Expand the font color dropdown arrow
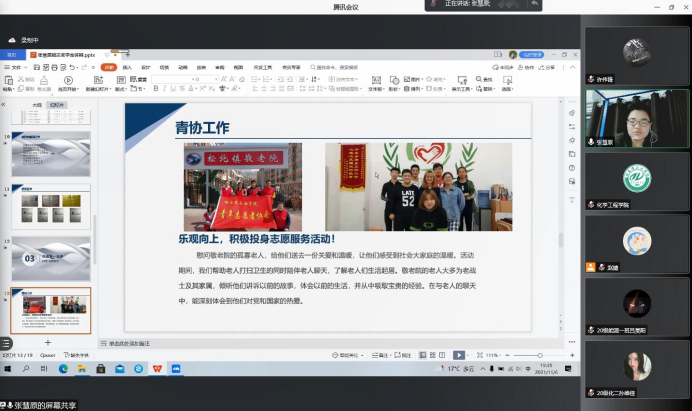 click(x=194, y=89)
